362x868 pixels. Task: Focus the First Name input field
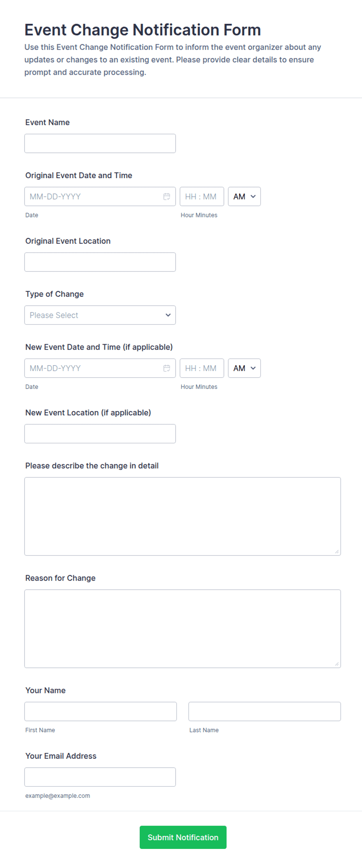tap(100, 711)
